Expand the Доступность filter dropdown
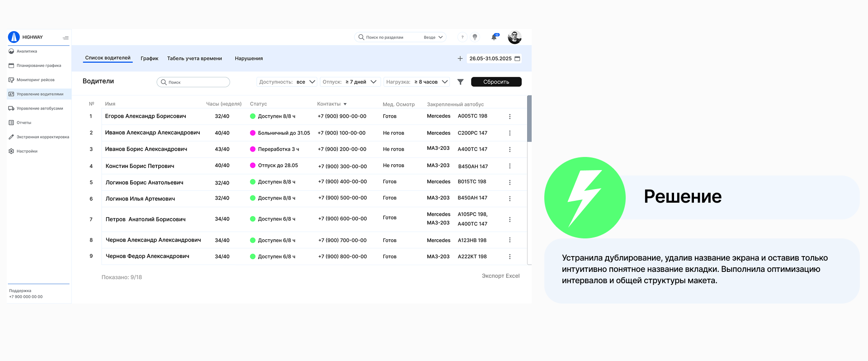 (x=312, y=82)
